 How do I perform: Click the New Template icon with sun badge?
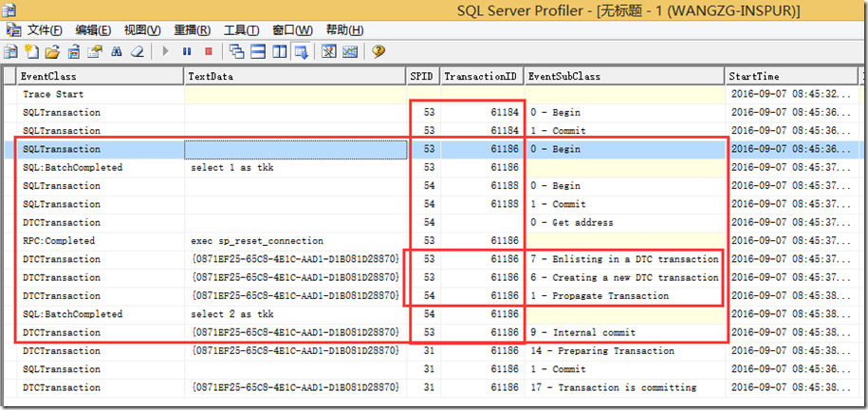click(x=31, y=51)
